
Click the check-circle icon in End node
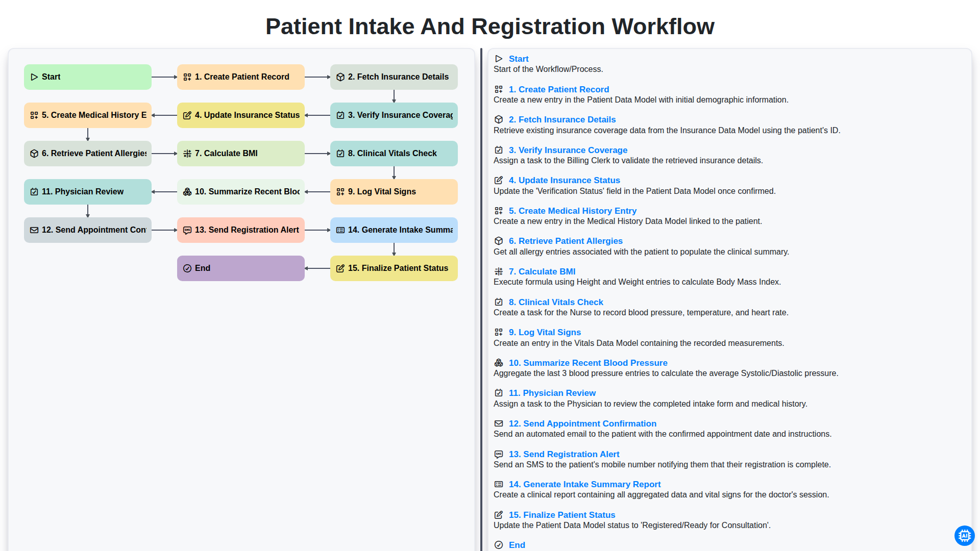click(x=187, y=268)
